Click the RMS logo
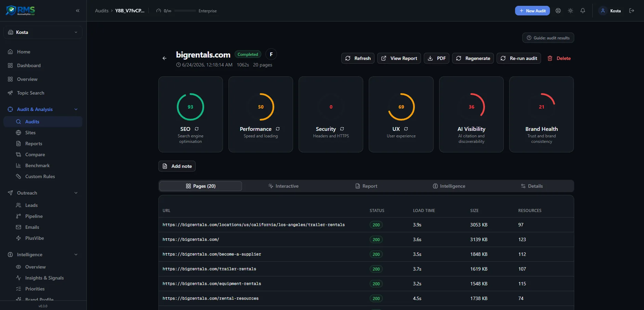Screen dimensions: 644x310 coord(21,11)
